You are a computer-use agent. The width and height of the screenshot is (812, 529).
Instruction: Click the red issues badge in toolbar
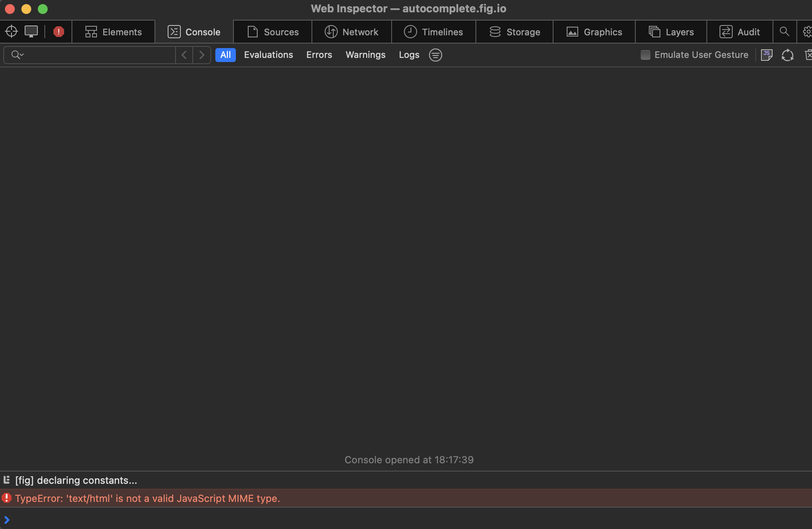point(58,32)
